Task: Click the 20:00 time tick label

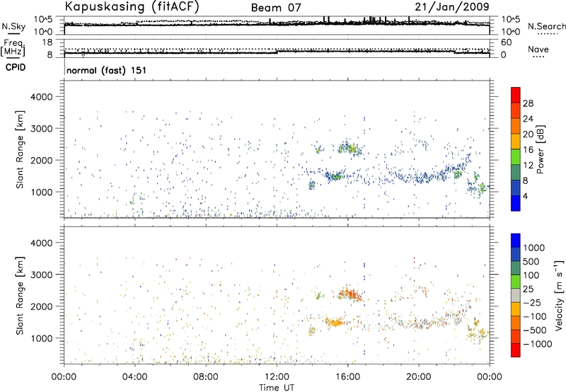Action: 418,376
